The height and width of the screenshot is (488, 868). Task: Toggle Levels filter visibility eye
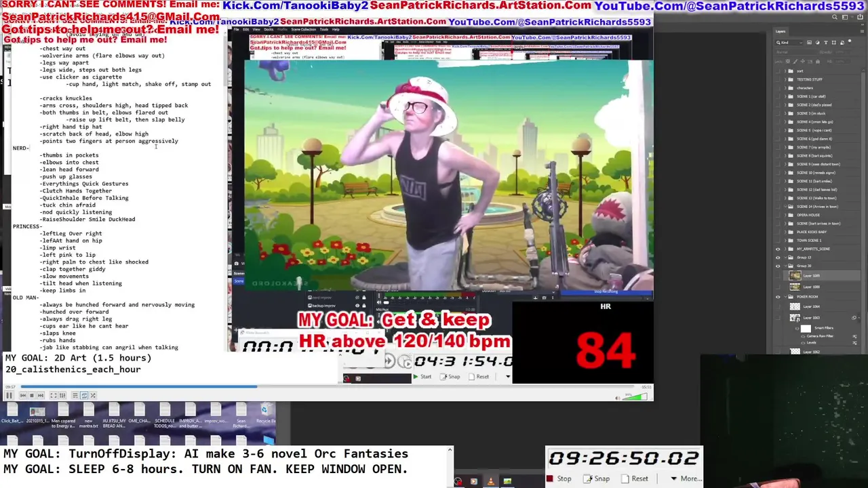803,343
